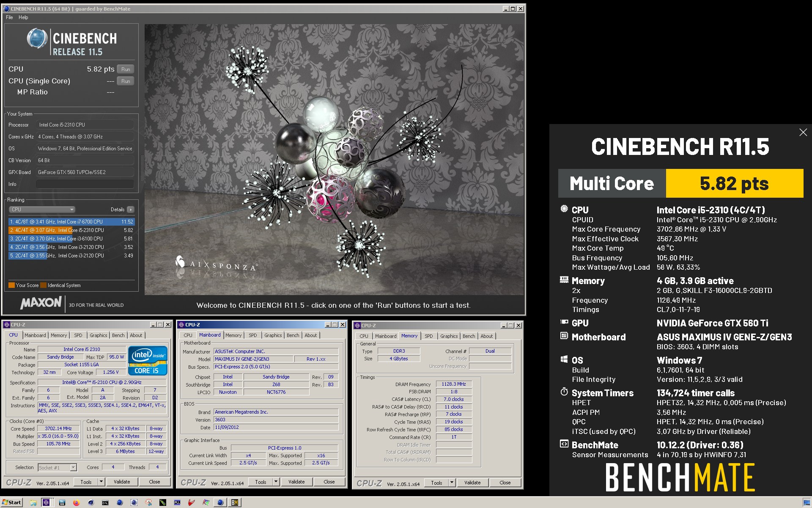Open the Memory tab in left CPU-Z
This screenshot has width=812, height=508.
pos(59,335)
